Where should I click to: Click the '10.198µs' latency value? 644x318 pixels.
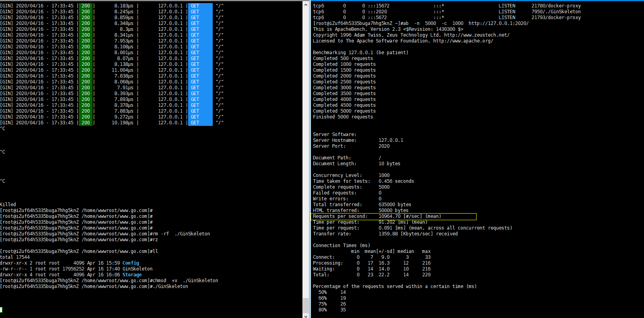123,123
